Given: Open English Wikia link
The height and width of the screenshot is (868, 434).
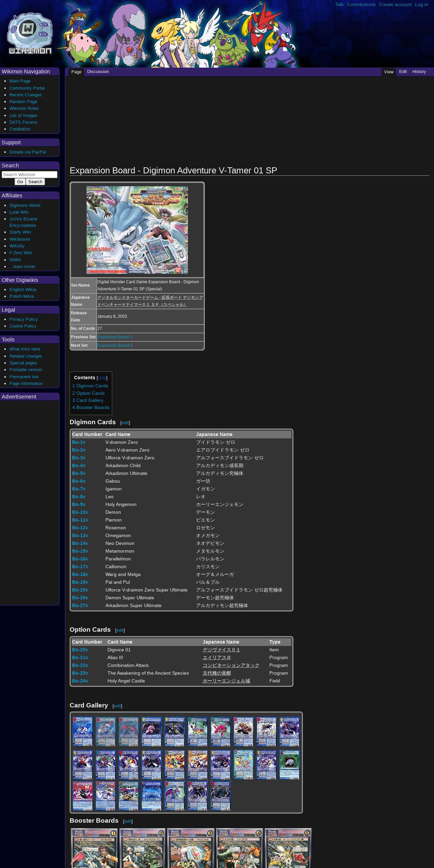Looking at the screenshot, I should tap(23, 290).
